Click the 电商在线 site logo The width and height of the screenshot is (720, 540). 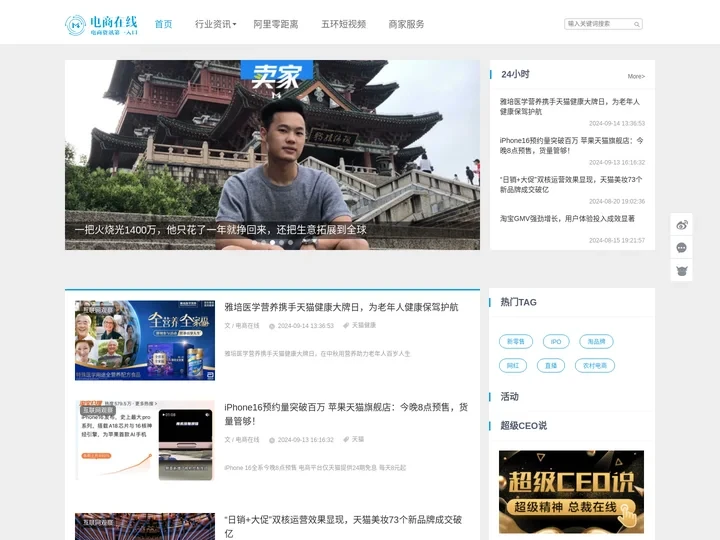tap(101, 25)
